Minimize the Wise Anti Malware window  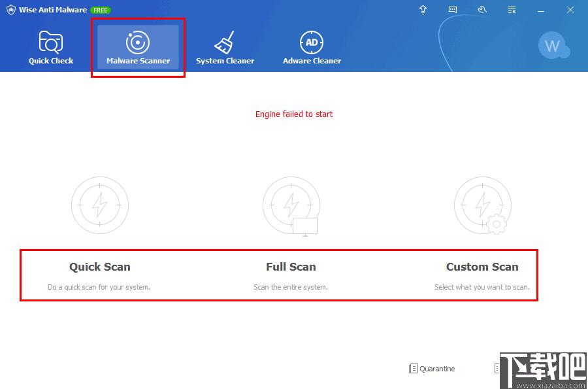pyautogui.click(x=541, y=10)
